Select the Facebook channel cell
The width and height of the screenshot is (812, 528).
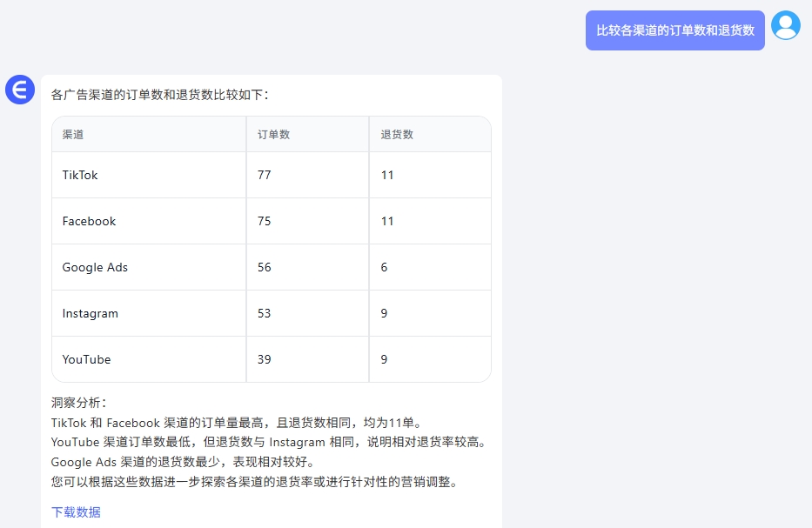[x=149, y=221]
